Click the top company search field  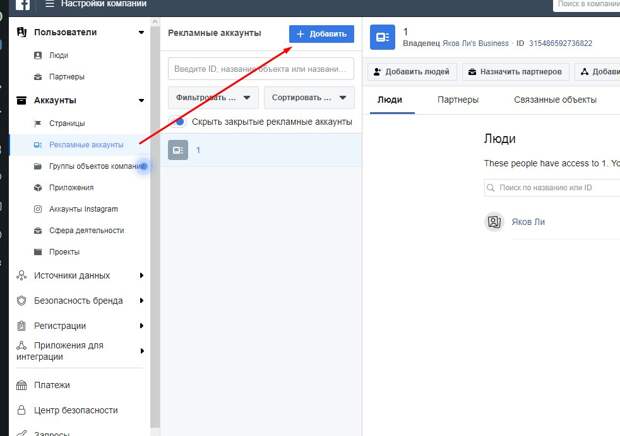pyautogui.click(x=586, y=5)
